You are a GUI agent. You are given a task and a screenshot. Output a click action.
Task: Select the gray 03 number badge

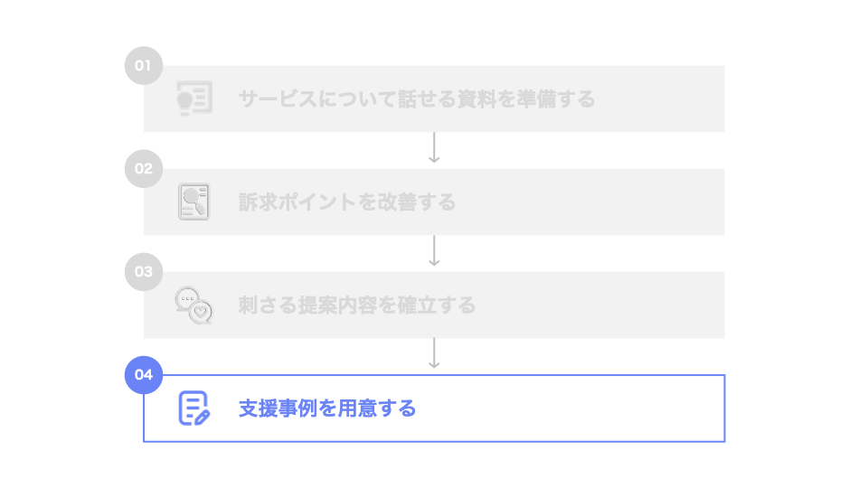click(x=143, y=272)
